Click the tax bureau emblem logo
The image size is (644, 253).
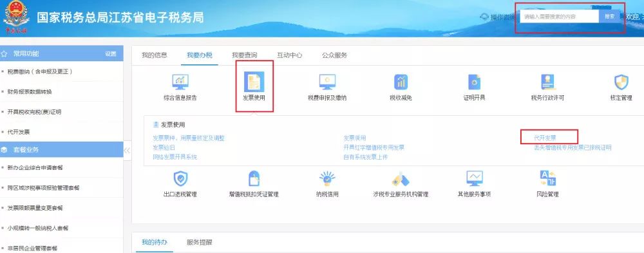(15, 17)
